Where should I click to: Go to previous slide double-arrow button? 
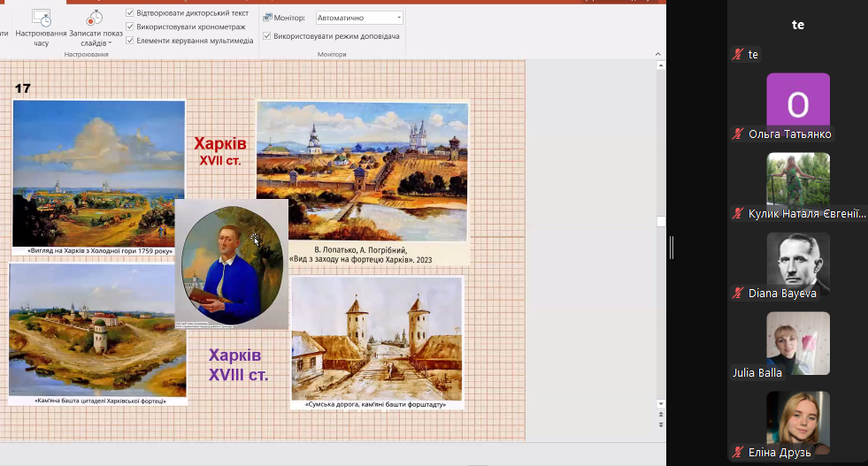660,414
